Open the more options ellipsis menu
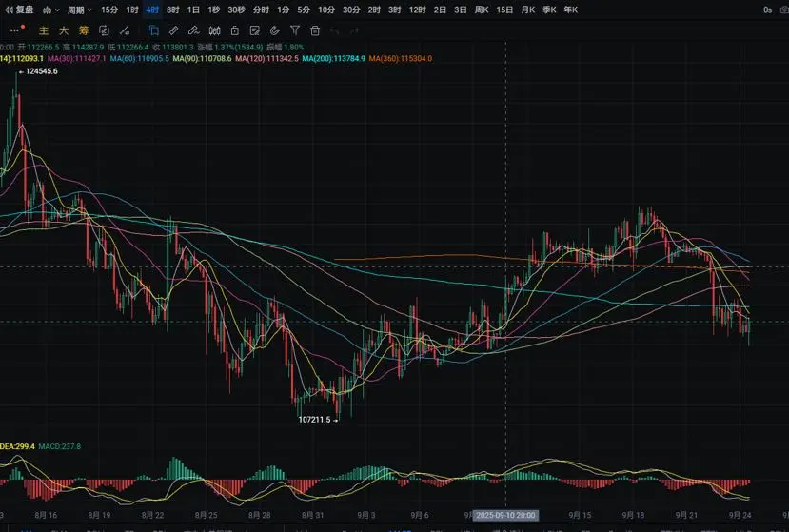This screenshot has height=532, width=789. [15, 30]
